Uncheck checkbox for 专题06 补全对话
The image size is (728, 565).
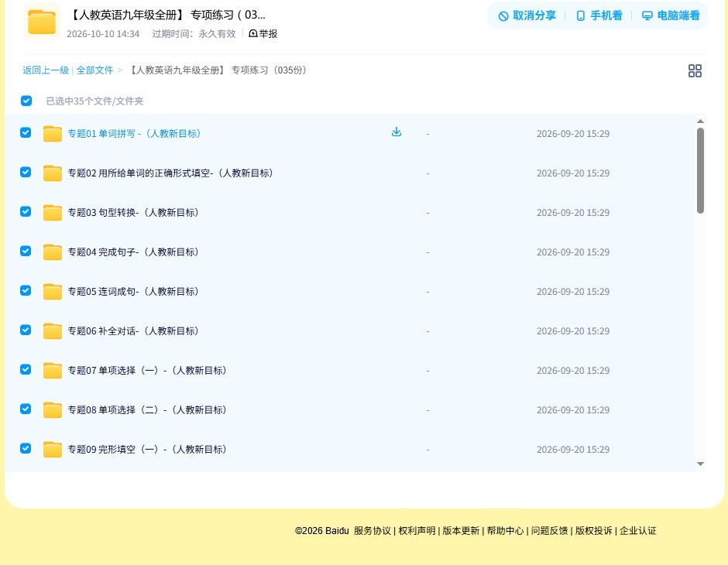pos(26,330)
